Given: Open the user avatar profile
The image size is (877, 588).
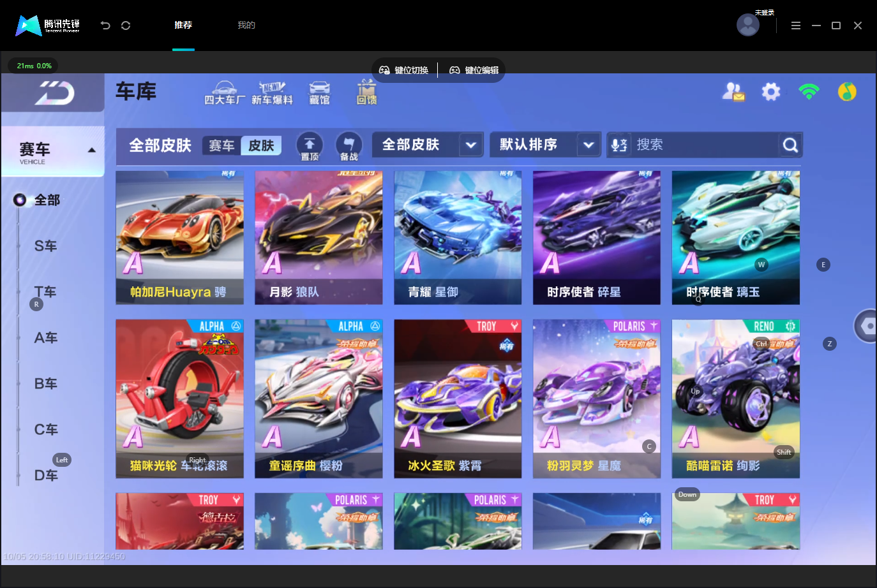Looking at the screenshot, I should (x=748, y=25).
